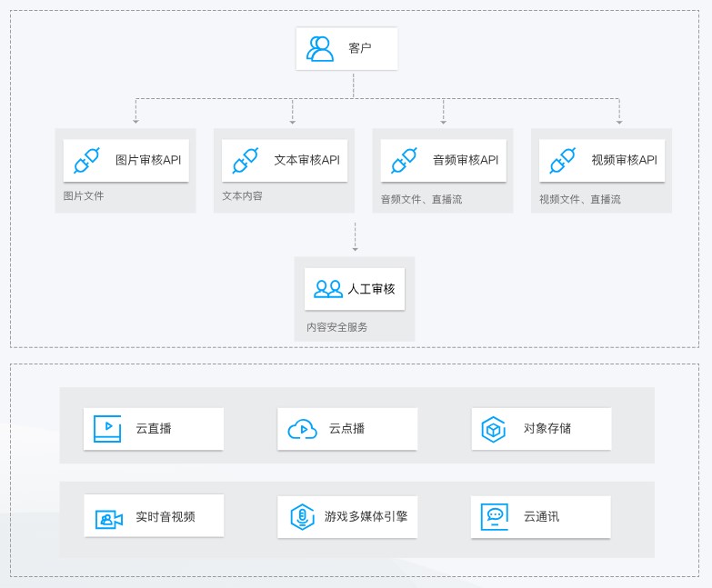This screenshot has height=588, width=712.
Task: Select the 文本审核API label
Action: [x=307, y=160]
